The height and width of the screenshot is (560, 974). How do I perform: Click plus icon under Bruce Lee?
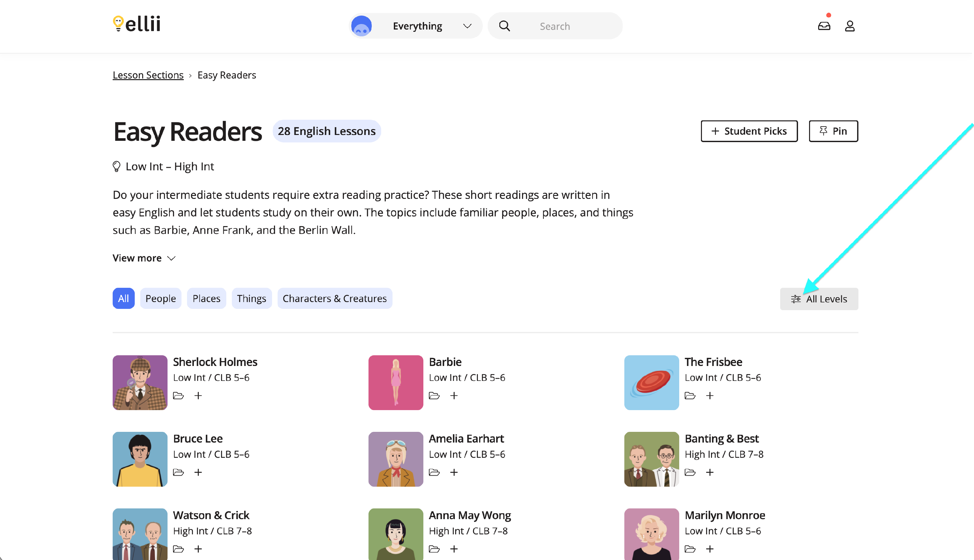coord(198,472)
